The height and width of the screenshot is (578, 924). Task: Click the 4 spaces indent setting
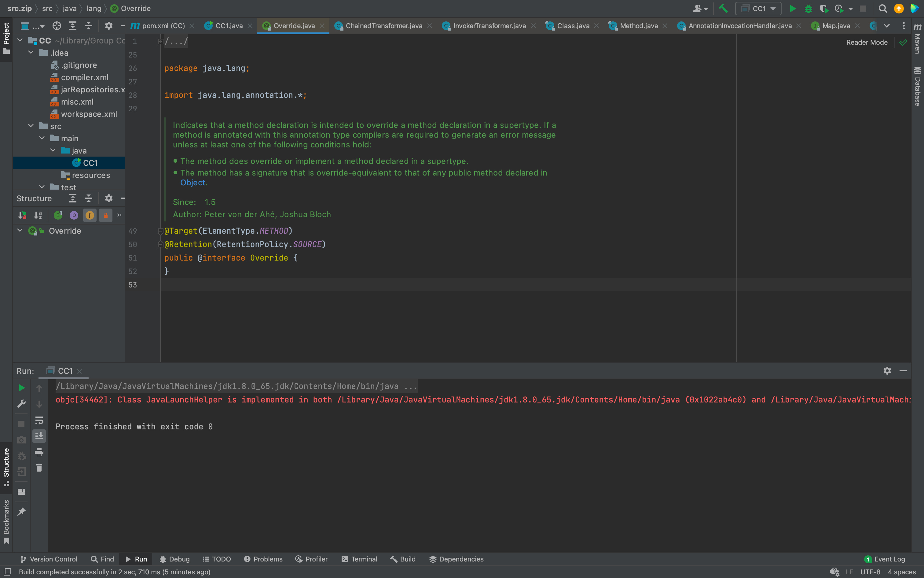[901, 572]
